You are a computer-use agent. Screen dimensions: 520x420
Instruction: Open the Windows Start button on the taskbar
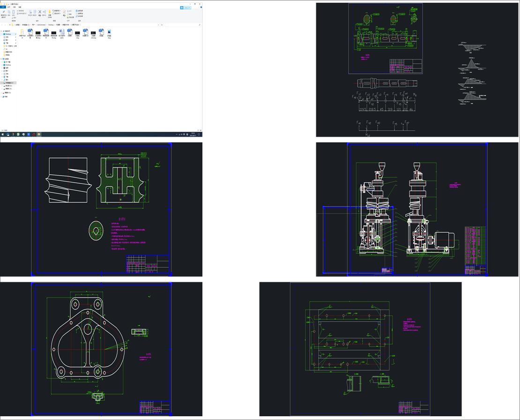[2, 134]
